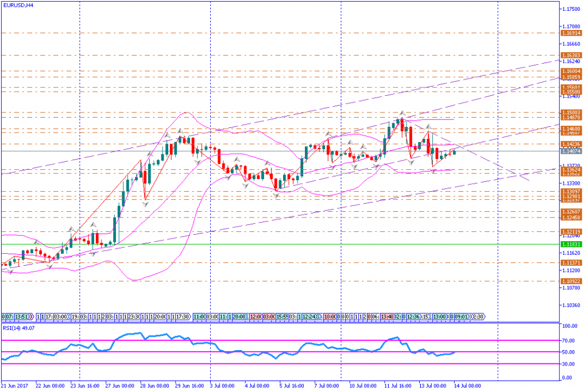
Task: Click the orange 1.12119 level label
Action: [571, 232]
